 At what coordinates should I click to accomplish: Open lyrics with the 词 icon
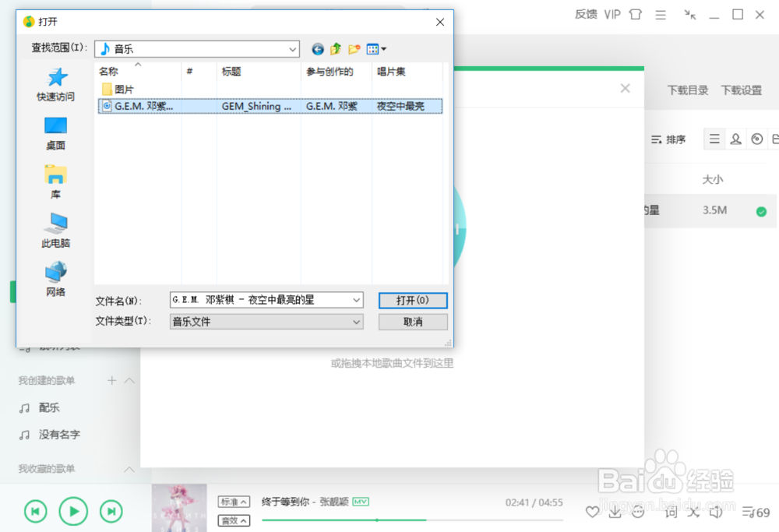point(671,512)
